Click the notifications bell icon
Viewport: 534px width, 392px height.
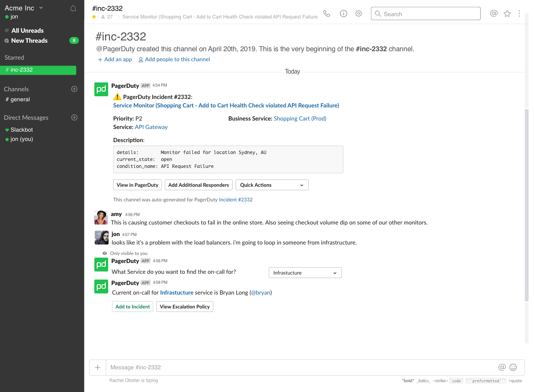click(73, 8)
